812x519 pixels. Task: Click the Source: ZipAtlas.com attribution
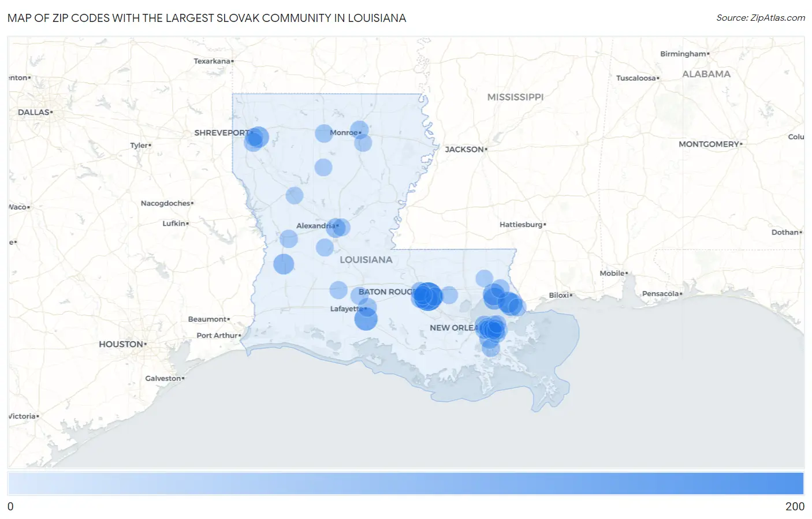coord(761,18)
